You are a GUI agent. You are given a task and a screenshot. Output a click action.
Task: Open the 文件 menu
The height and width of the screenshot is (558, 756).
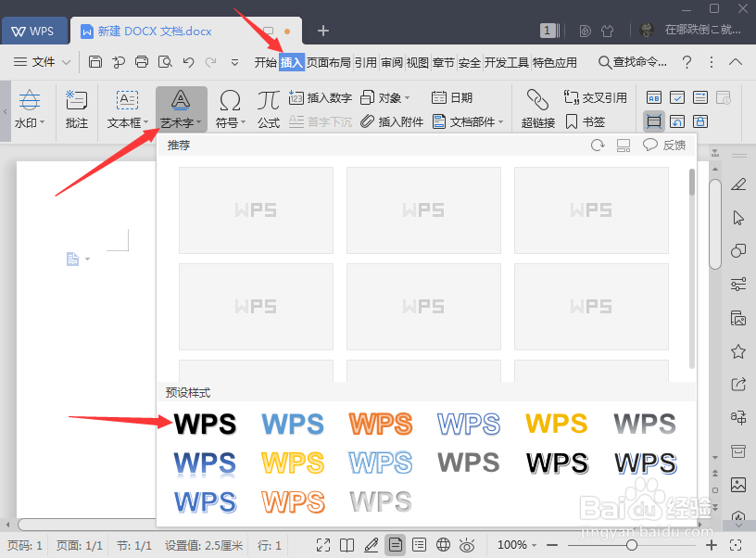(41, 62)
